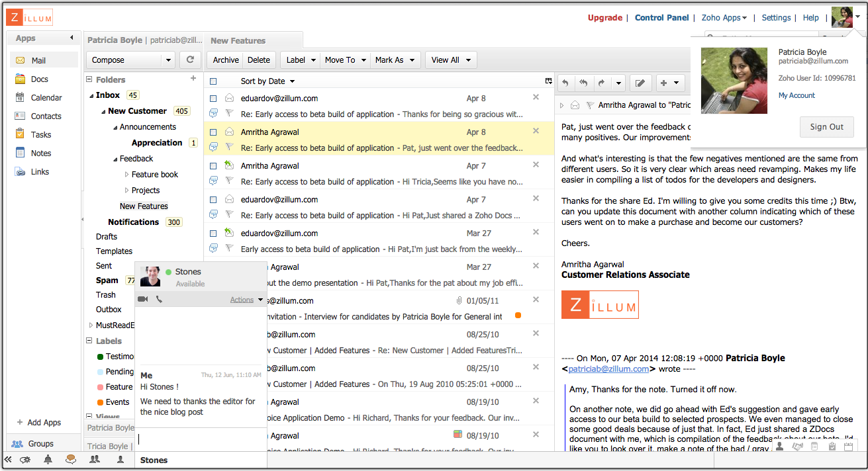The image size is (868, 471).
Task: Start a video call with Stones
Action: tap(142, 300)
